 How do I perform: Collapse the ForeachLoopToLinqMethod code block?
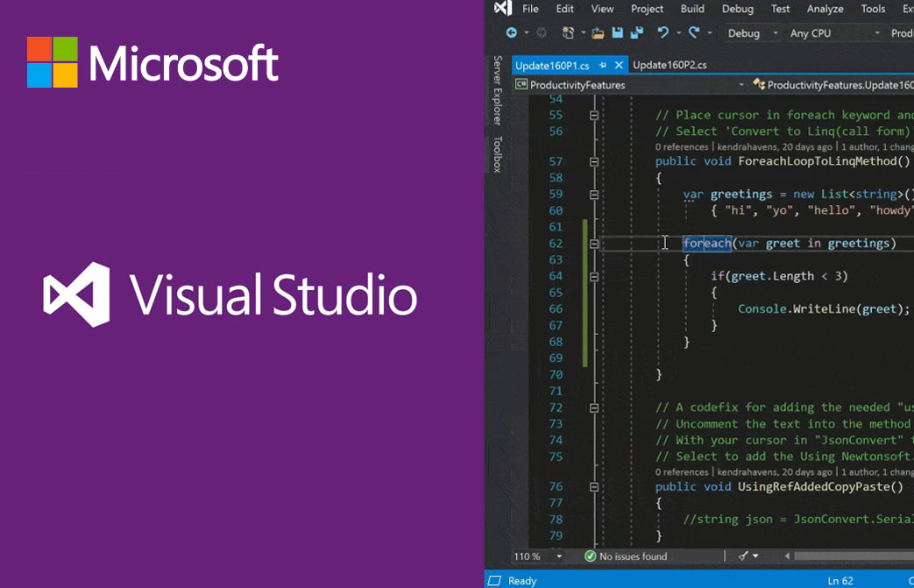click(594, 161)
